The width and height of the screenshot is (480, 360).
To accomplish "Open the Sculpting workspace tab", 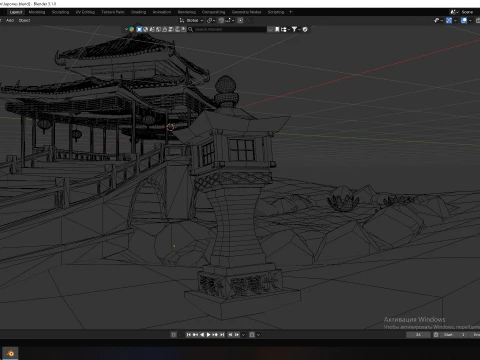I will (x=60, y=12).
